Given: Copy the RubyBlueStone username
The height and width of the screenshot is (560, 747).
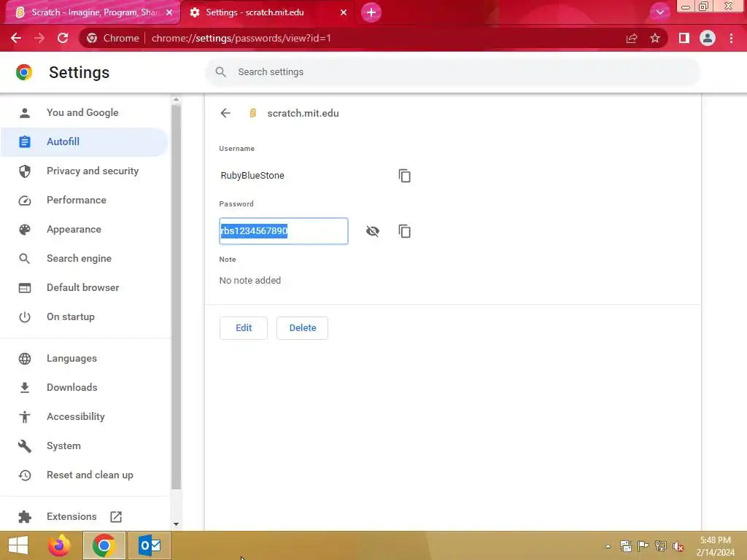Looking at the screenshot, I should [404, 176].
